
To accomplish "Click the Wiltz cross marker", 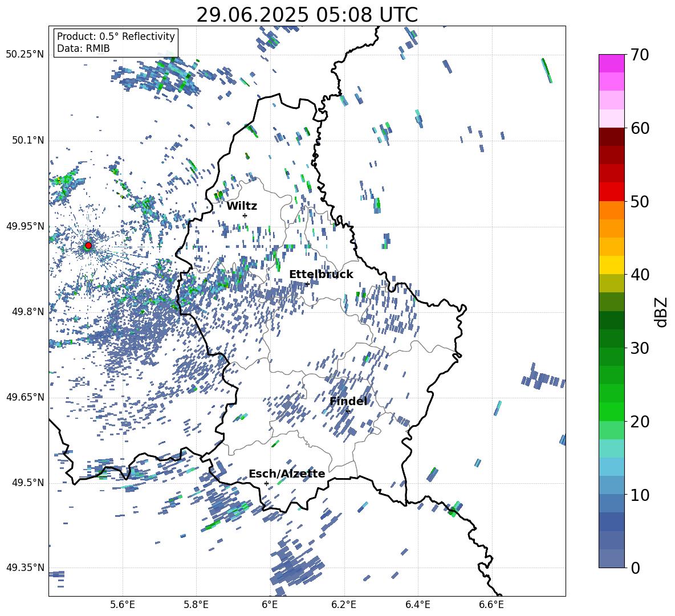I will point(245,215).
